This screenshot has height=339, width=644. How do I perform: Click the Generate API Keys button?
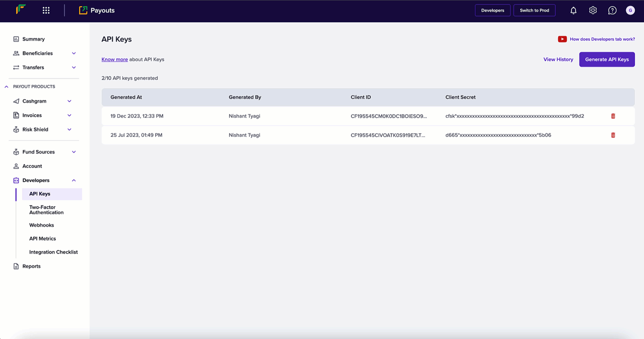pos(607,59)
